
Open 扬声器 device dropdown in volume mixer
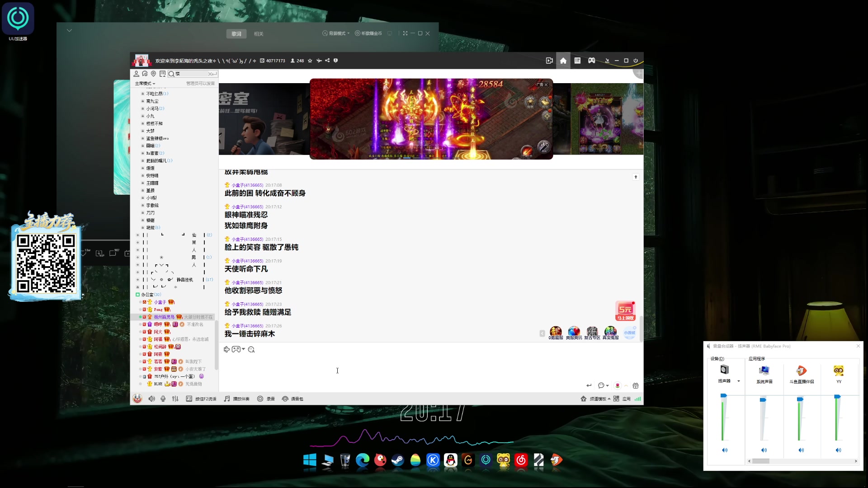click(x=739, y=381)
